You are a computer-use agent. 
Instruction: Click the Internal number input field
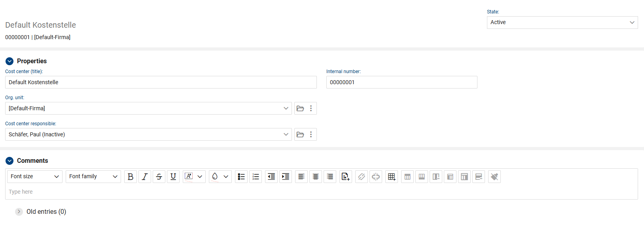tap(402, 82)
